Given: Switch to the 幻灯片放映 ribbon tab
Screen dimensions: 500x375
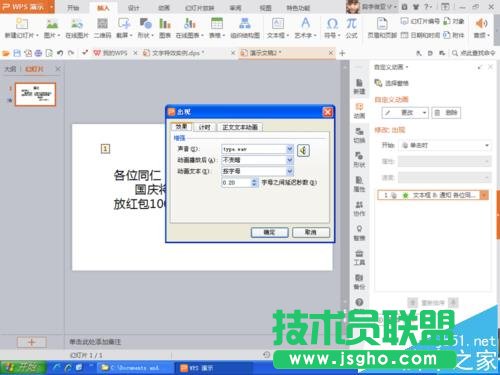Looking at the screenshot, I should point(199,7).
